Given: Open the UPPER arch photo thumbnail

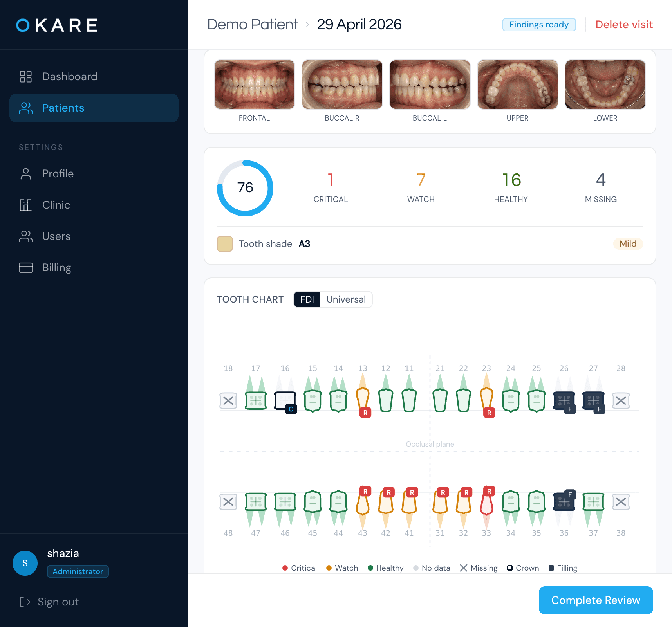Looking at the screenshot, I should [518, 85].
